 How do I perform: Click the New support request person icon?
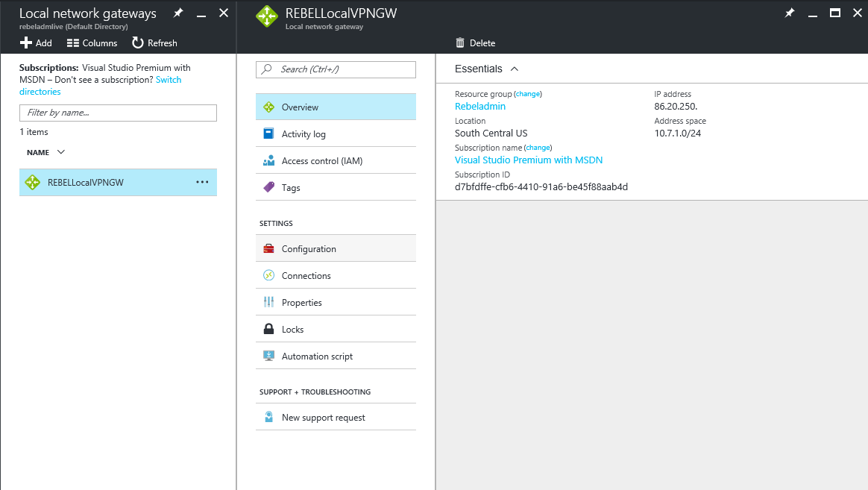pyautogui.click(x=268, y=417)
